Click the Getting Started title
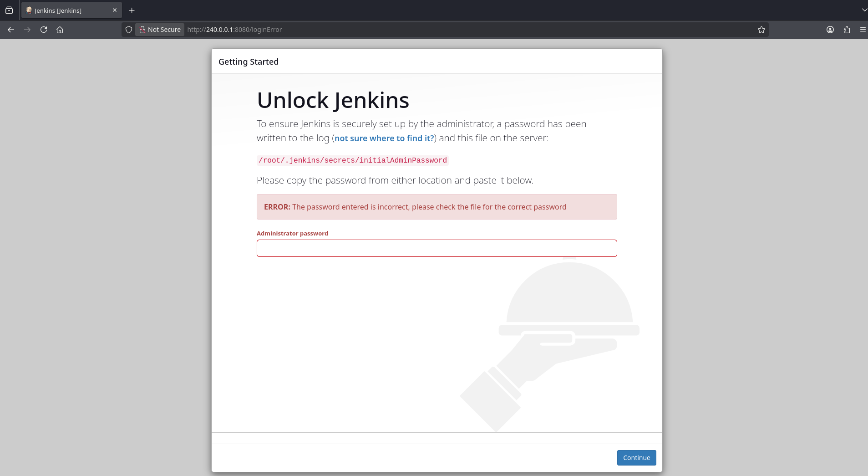Image resolution: width=868 pixels, height=476 pixels. pos(249,61)
